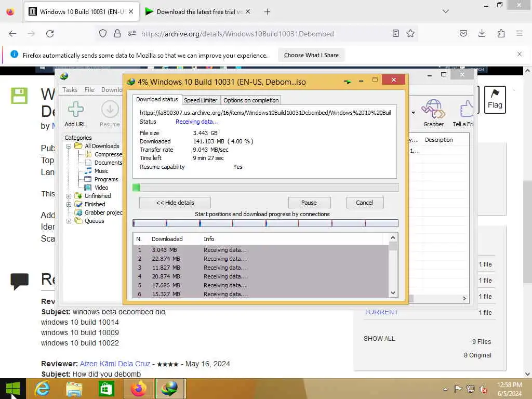Image resolution: width=532 pixels, height=399 pixels.
Task: Click the connections list scroll down arrow
Action: pos(393,293)
